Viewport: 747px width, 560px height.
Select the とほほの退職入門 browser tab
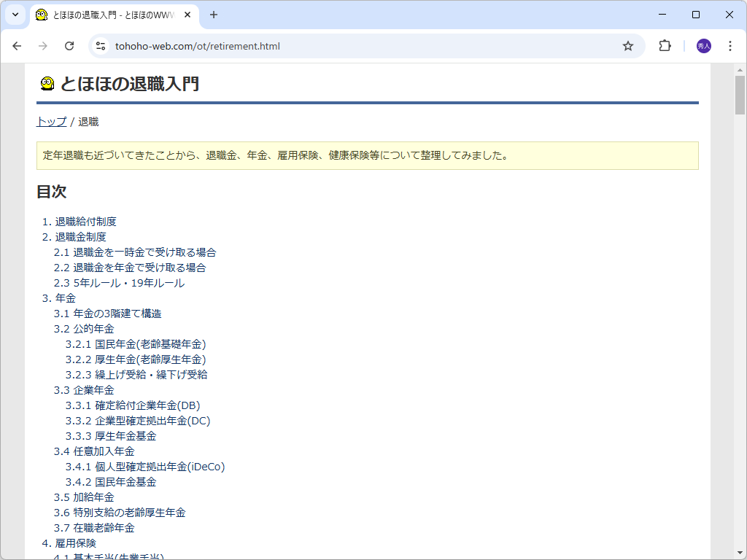pos(115,15)
